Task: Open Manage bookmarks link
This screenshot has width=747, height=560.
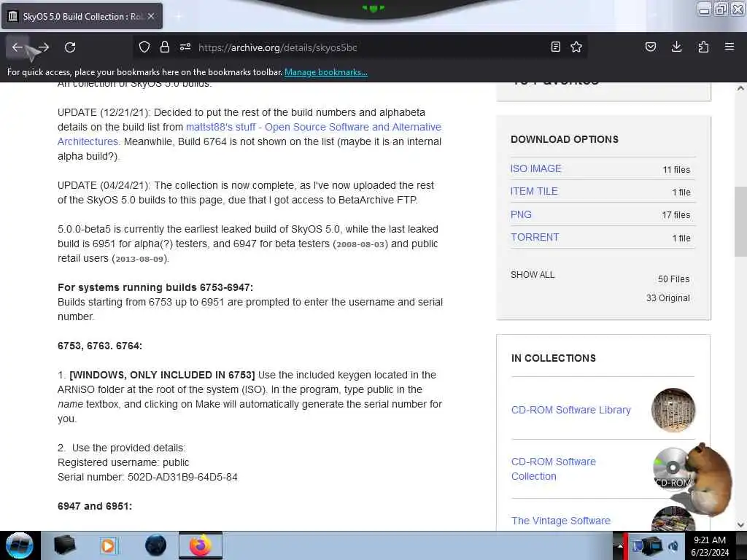Action: (326, 72)
